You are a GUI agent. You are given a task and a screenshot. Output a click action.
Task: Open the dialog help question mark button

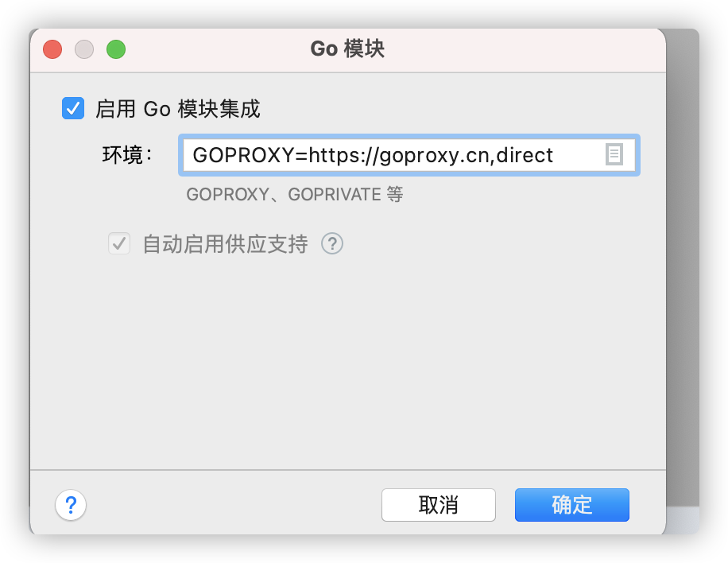[x=71, y=505]
